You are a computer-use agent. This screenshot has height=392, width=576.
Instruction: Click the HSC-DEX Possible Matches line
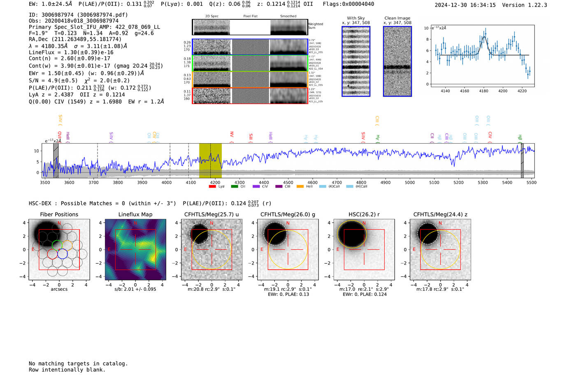coord(102,203)
